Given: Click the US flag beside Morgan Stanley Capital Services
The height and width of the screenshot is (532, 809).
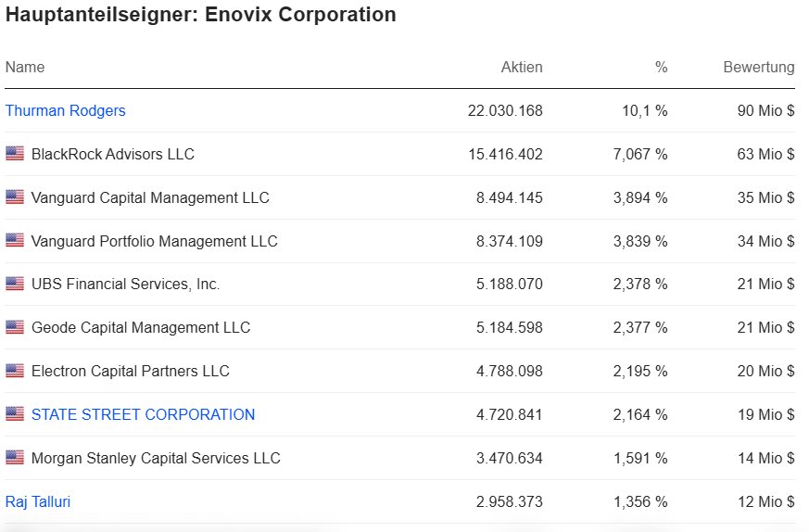Looking at the screenshot, I should click(15, 457).
